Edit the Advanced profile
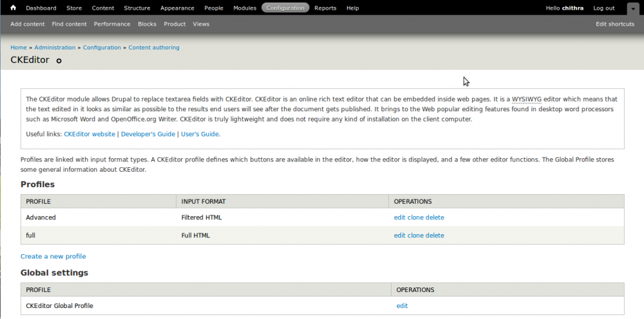Image resolution: width=644 pixels, height=319 pixels. (x=399, y=217)
